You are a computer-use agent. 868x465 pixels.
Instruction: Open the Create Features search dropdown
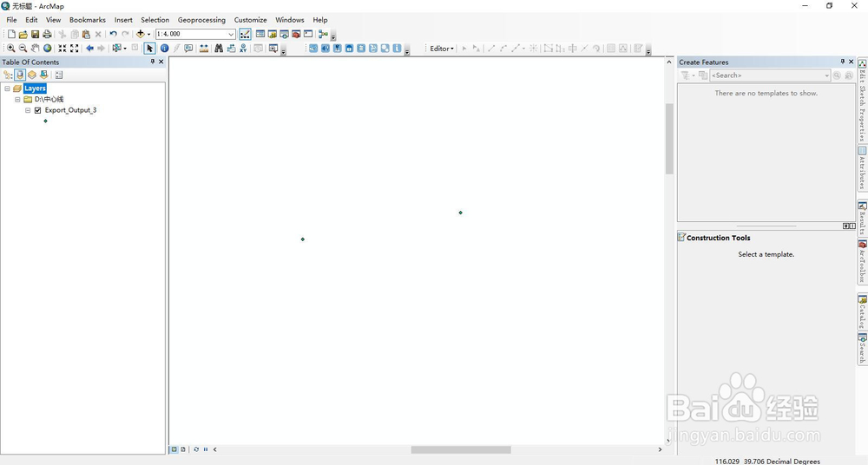826,75
